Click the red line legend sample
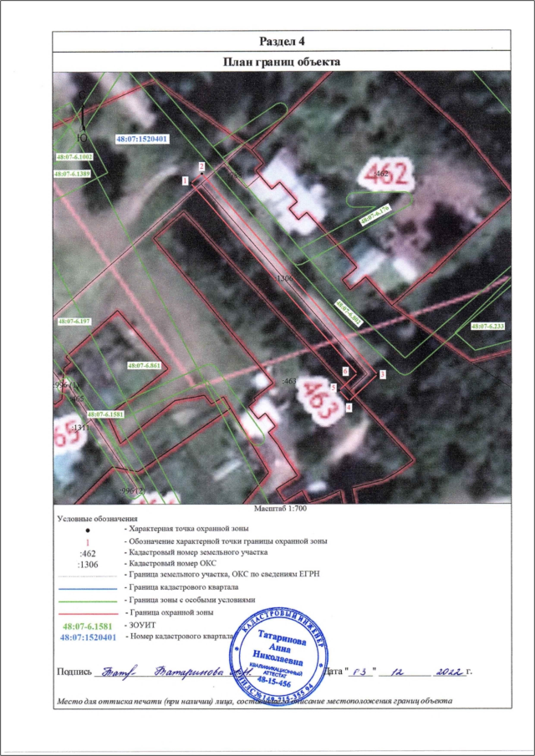Image resolution: width=535 pixels, height=756 pixels. point(88,614)
